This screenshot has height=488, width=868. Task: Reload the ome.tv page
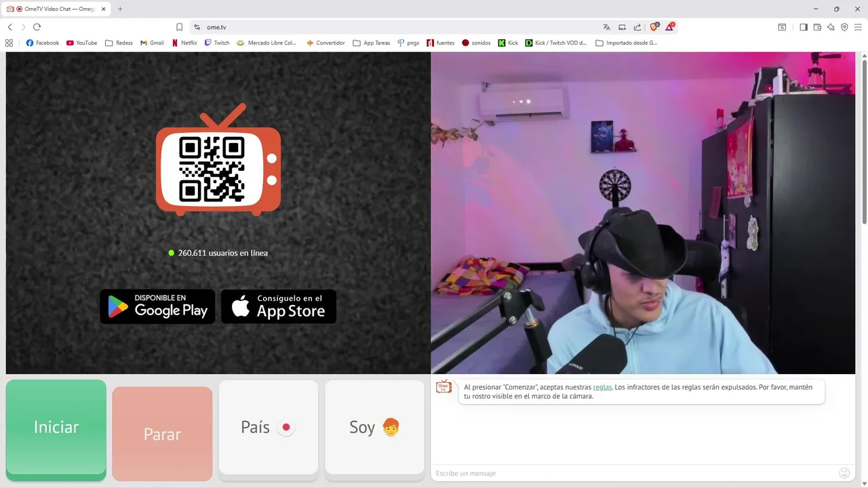pos(37,27)
